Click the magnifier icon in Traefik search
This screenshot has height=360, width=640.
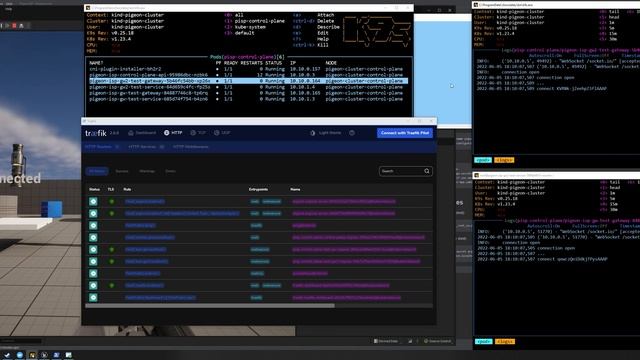[427, 171]
